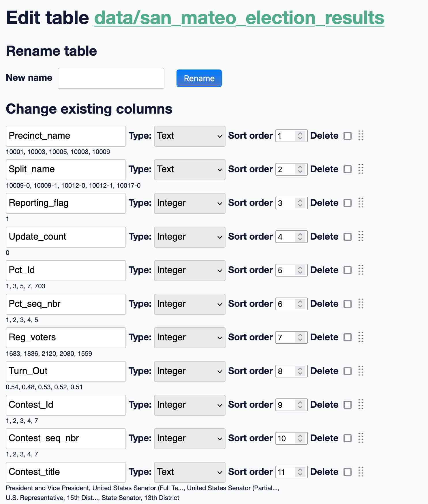Click Sort order stepper for Precinct_name

[x=300, y=136]
